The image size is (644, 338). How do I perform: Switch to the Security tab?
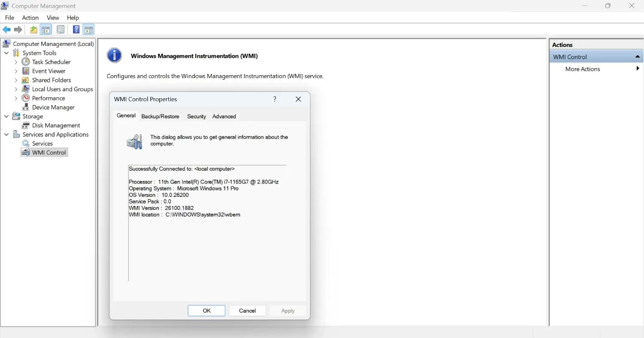click(196, 116)
